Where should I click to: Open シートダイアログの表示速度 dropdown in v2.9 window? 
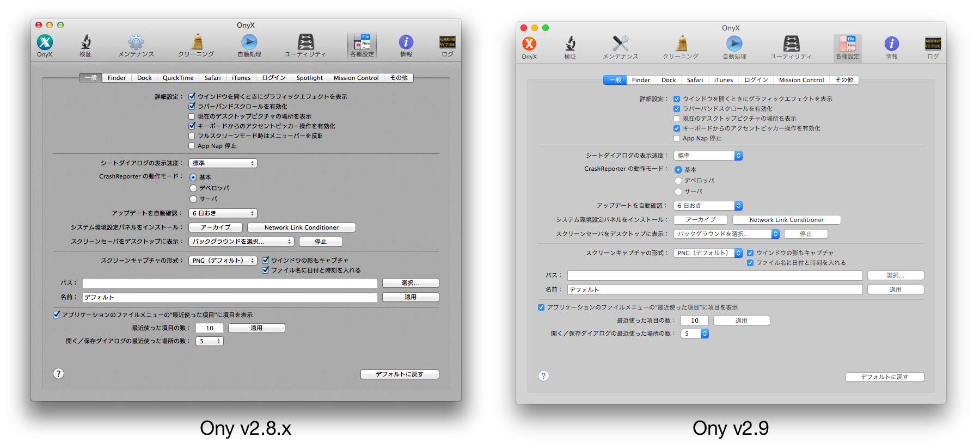tap(708, 156)
